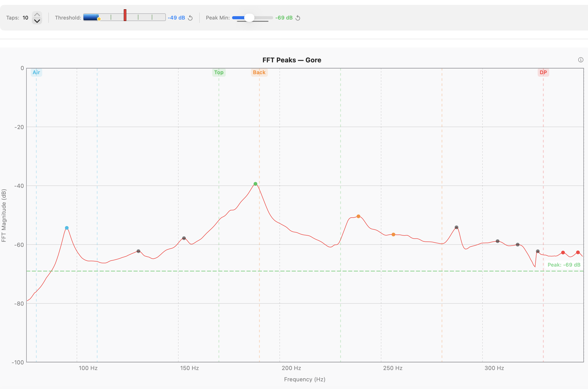Reset the Threshold to its default
588x389 pixels.
click(190, 18)
